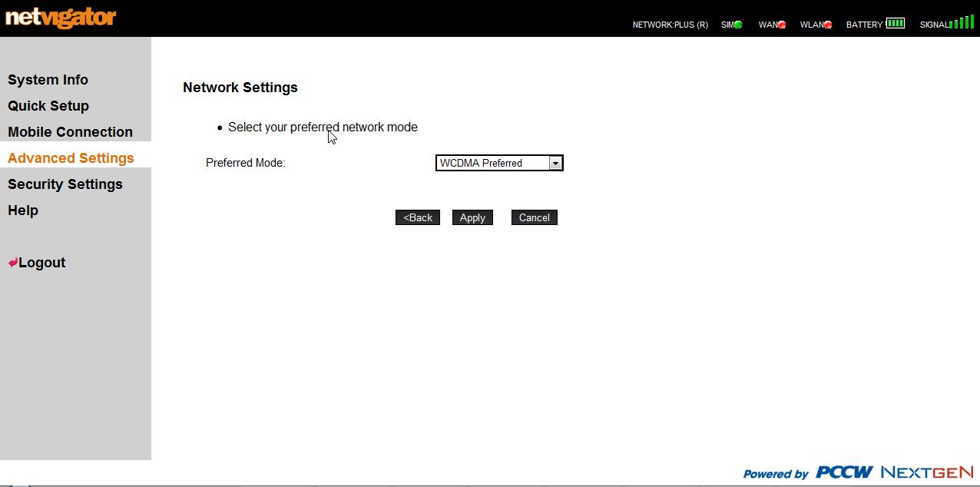Screen dimensions: 980x487
Task: Cancel the network mode changes
Action: [534, 217]
